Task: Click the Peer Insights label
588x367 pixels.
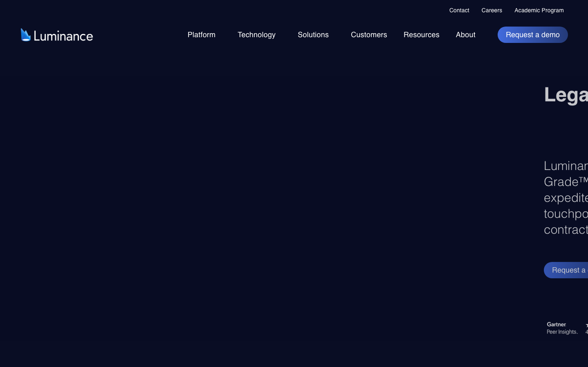Action: [x=562, y=332]
